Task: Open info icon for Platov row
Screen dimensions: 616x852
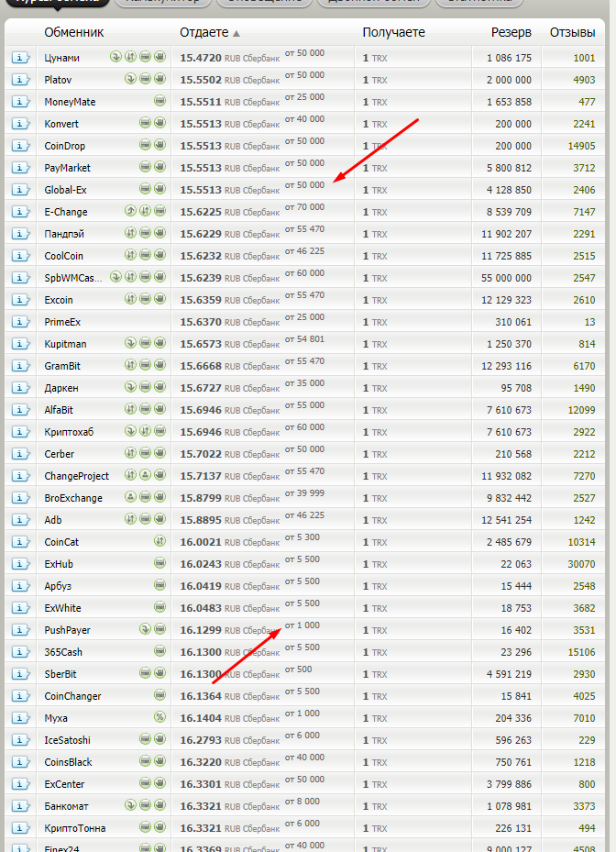Action: coord(21,80)
